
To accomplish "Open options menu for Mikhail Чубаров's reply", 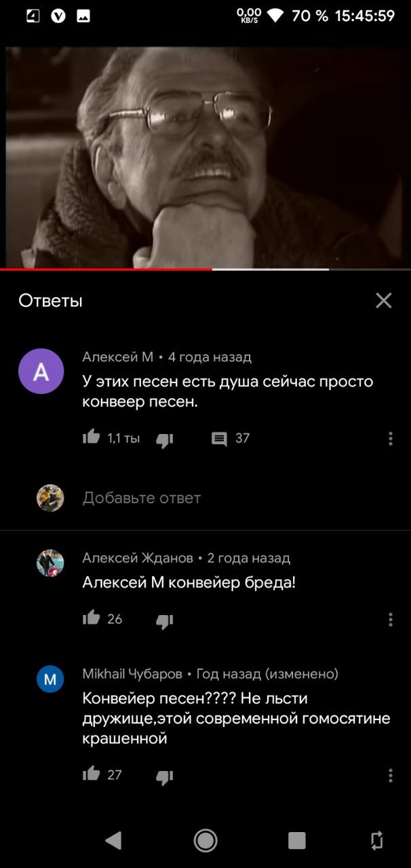I will point(391,775).
